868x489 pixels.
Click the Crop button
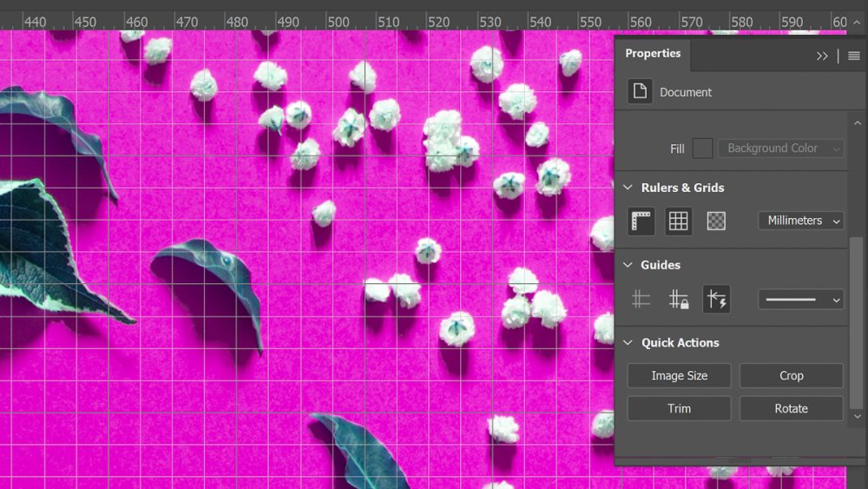(x=791, y=375)
